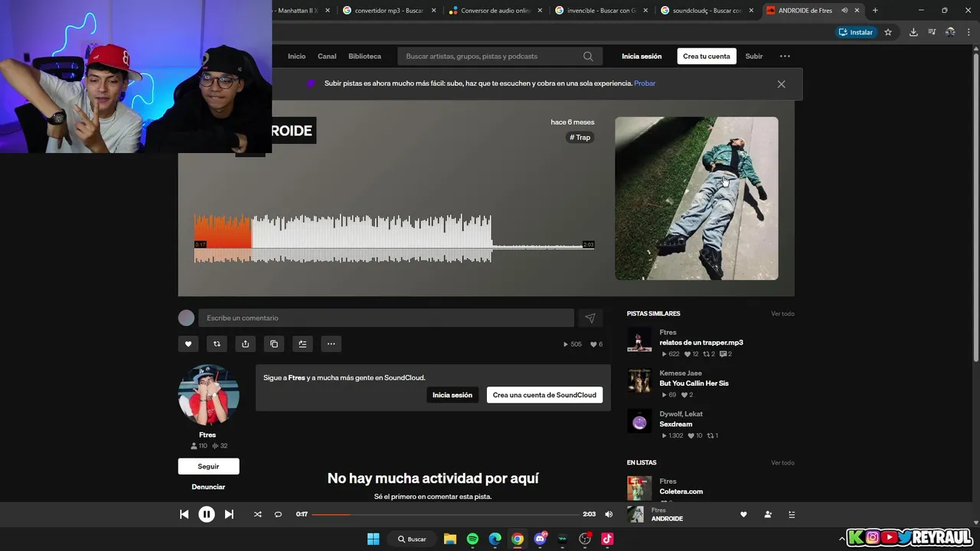The image size is (980, 551).
Task: Dismiss the upload promo banner
Action: 781,84
